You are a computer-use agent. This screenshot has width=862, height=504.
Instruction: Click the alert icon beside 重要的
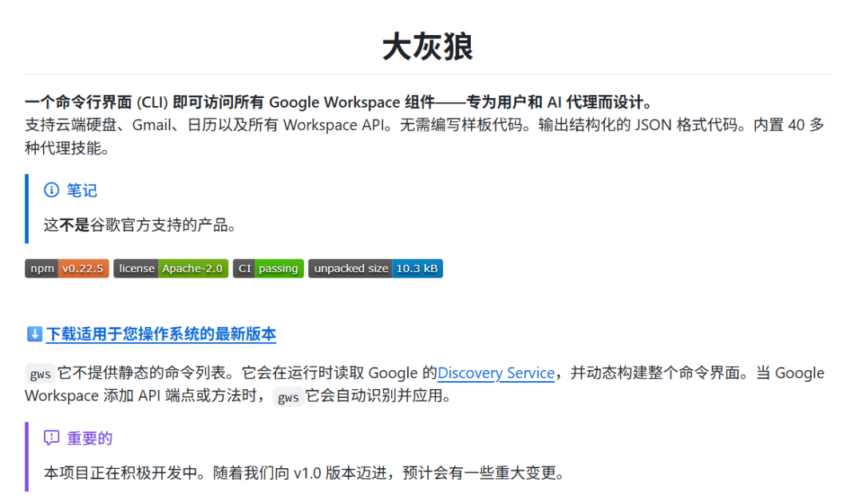52,438
